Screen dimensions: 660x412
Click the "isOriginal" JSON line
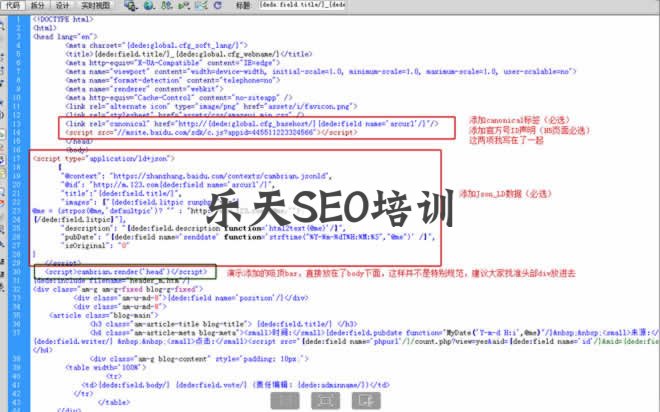point(95,246)
